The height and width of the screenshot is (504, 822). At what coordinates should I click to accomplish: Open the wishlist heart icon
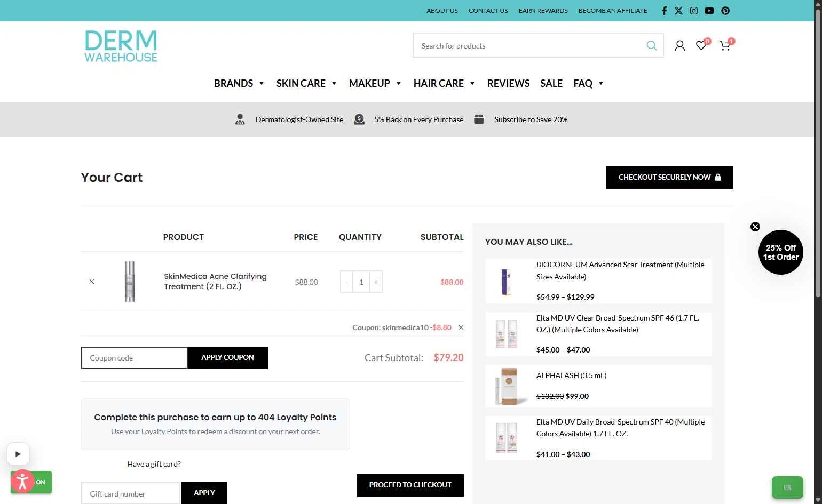click(x=701, y=46)
